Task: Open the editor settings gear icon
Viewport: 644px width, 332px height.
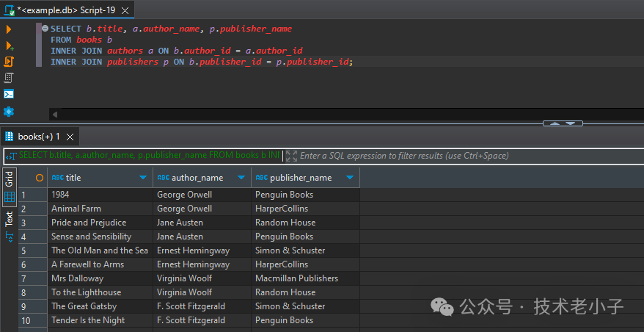Action: coord(9,112)
